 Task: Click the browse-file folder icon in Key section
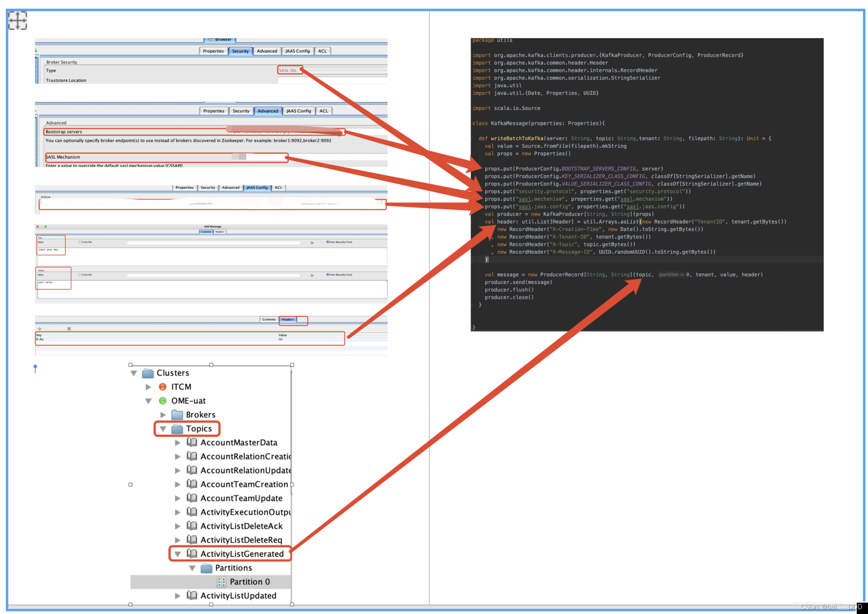[312, 243]
